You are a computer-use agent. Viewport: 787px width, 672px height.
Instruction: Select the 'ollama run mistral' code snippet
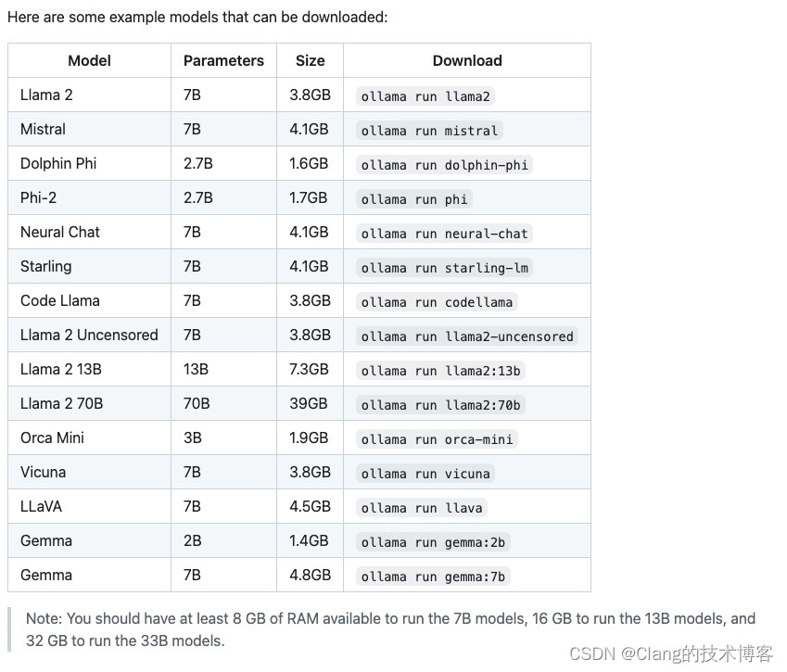(x=429, y=131)
